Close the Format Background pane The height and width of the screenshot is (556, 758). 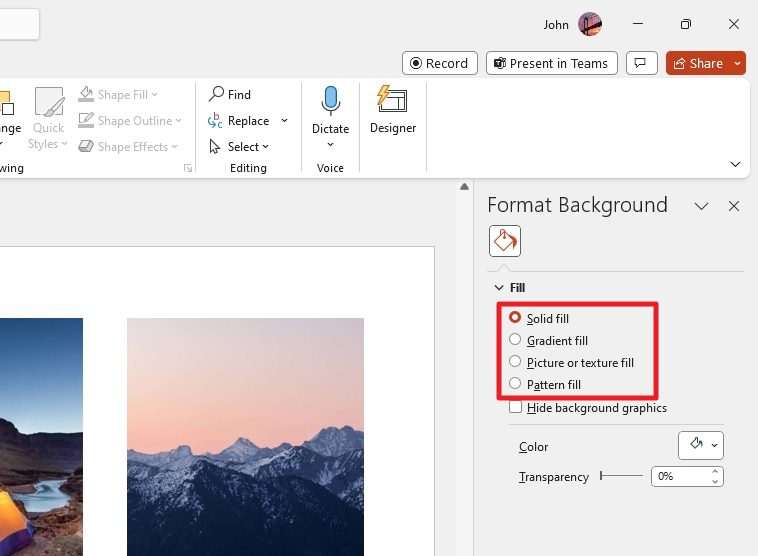(x=733, y=206)
